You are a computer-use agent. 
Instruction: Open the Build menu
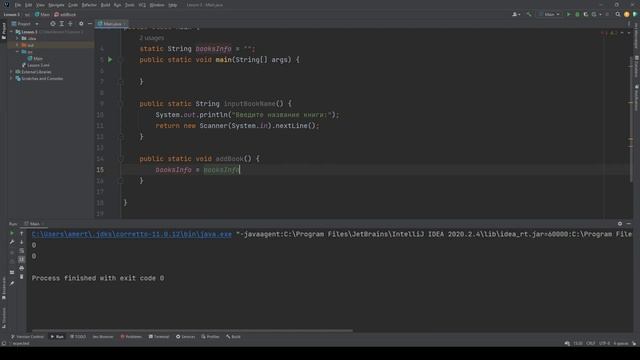tap(105, 5)
